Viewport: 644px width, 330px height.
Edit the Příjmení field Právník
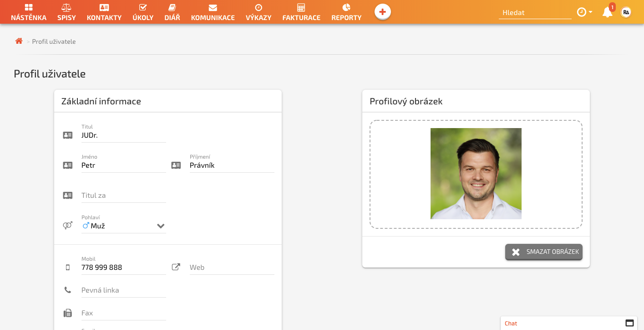232,165
